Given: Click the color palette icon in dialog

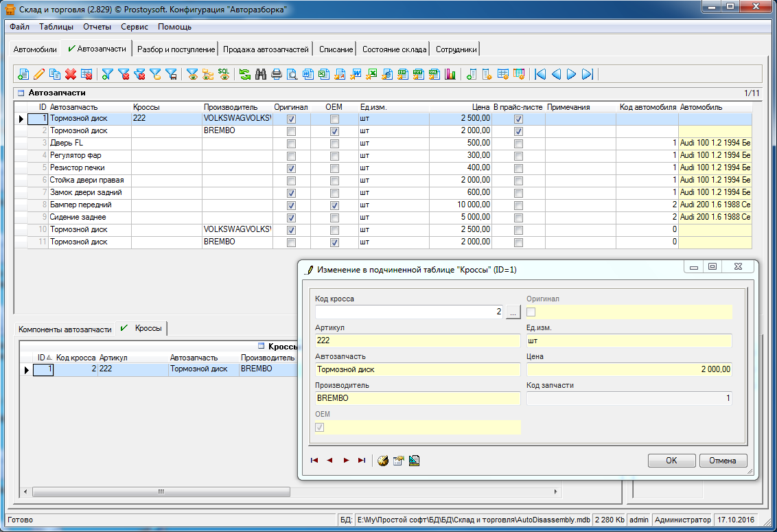Looking at the screenshot, I should coord(383,461).
